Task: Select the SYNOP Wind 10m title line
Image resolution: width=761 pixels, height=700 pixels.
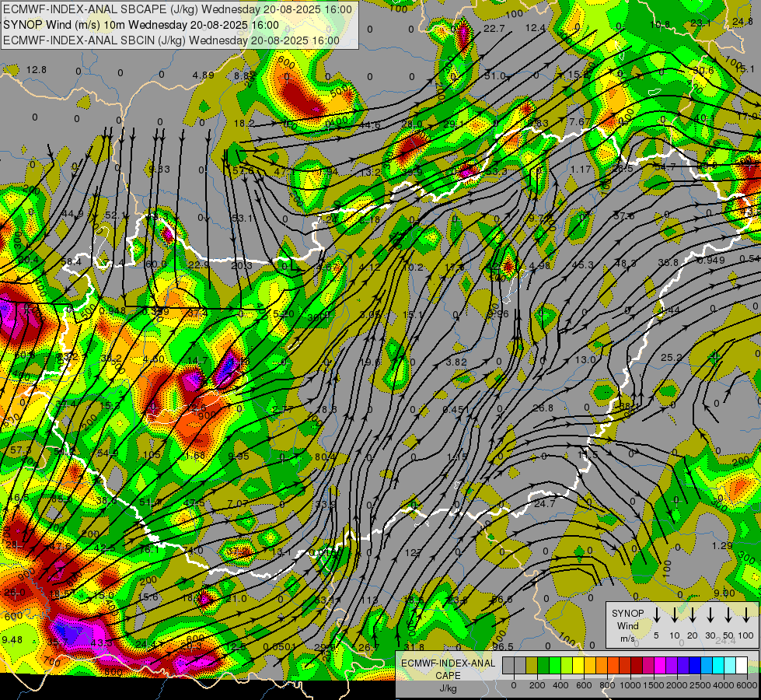Action: pyautogui.click(x=141, y=25)
